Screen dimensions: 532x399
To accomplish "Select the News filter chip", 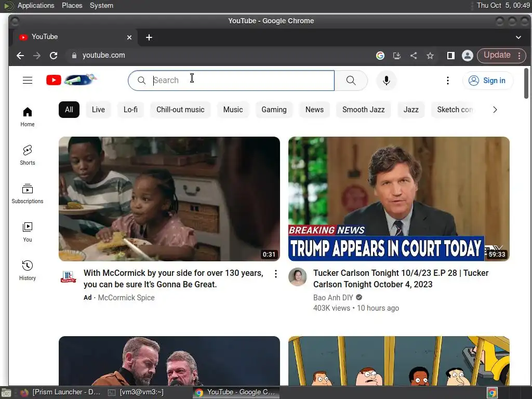I will tap(314, 110).
